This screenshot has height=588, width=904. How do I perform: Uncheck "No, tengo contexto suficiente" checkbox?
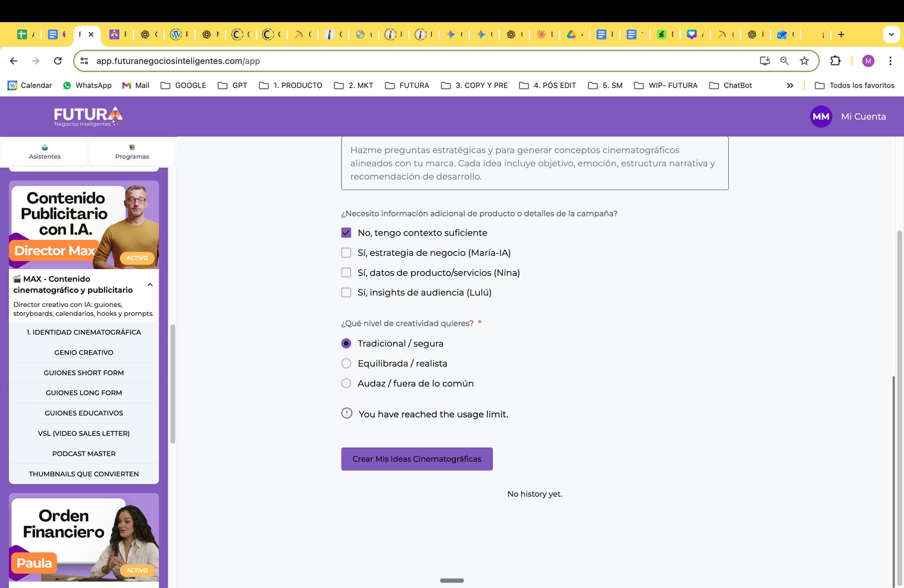click(x=346, y=233)
